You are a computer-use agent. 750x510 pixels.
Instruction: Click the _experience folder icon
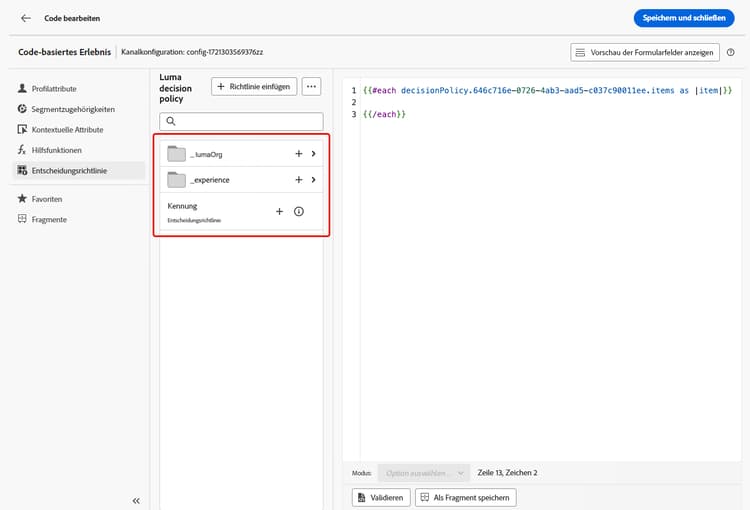coord(176,179)
